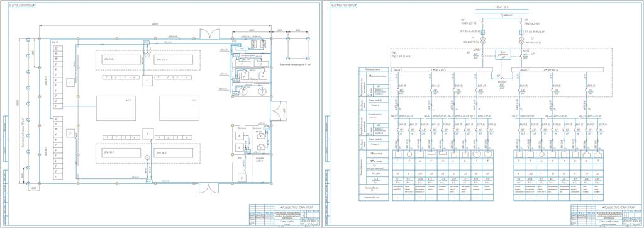Click the first square load symbol in section 2
This screenshot has height=228, width=644.
coord(519,154)
